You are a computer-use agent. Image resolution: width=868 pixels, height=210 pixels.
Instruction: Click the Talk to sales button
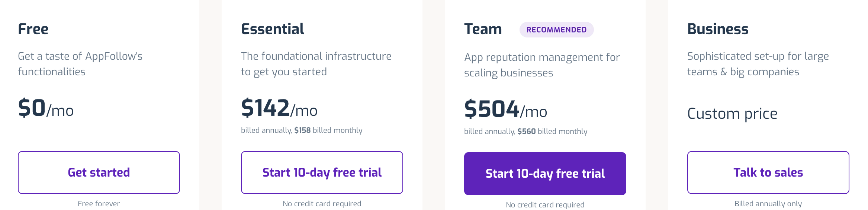[x=768, y=173]
